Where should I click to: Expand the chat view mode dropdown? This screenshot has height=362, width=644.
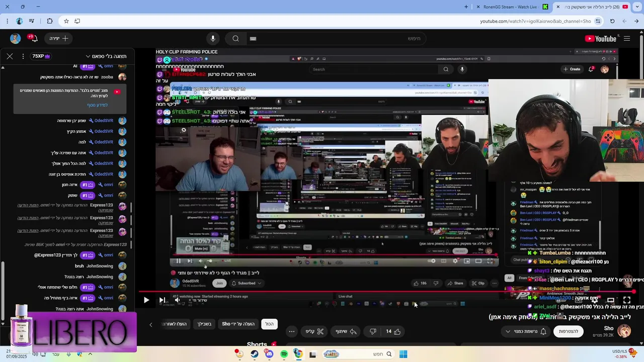106,56
